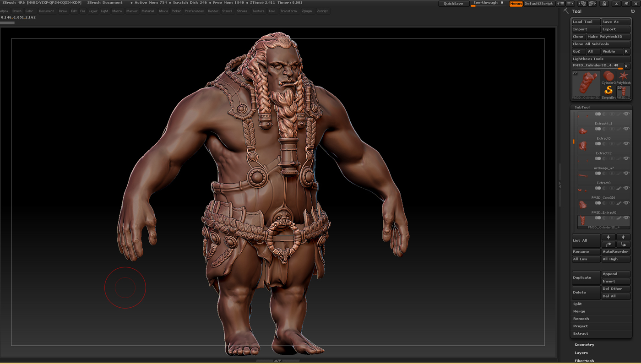Expand the Layers sub-palette
This screenshot has width=641, height=364.
pyautogui.click(x=581, y=353)
